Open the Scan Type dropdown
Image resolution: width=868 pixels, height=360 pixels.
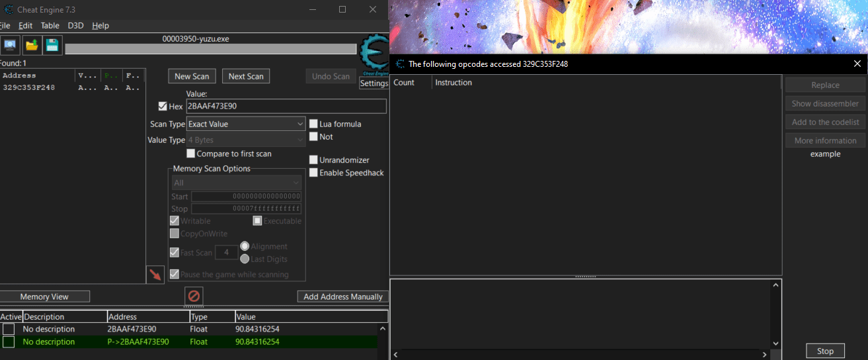coord(246,124)
